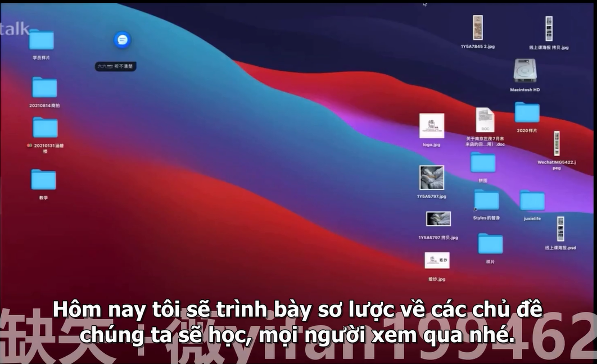
Task: Select the 婚纱.jpg image file
Action: [x=437, y=260]
